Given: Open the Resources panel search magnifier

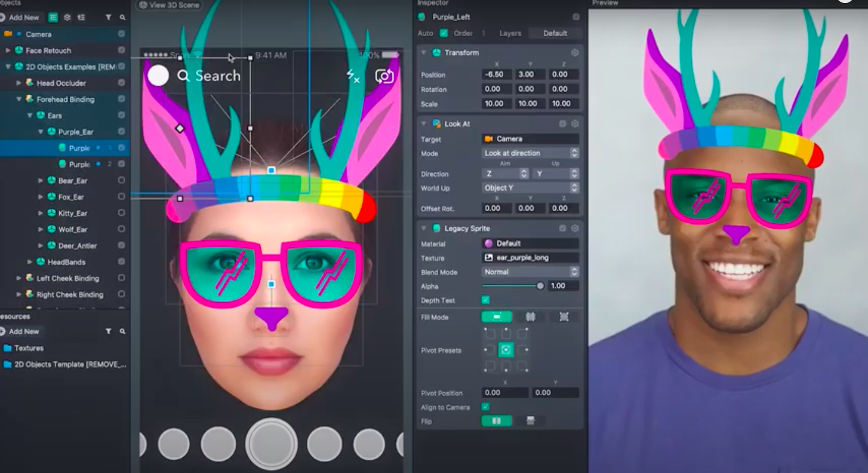Looking at the screenshot, I should 122,331.
